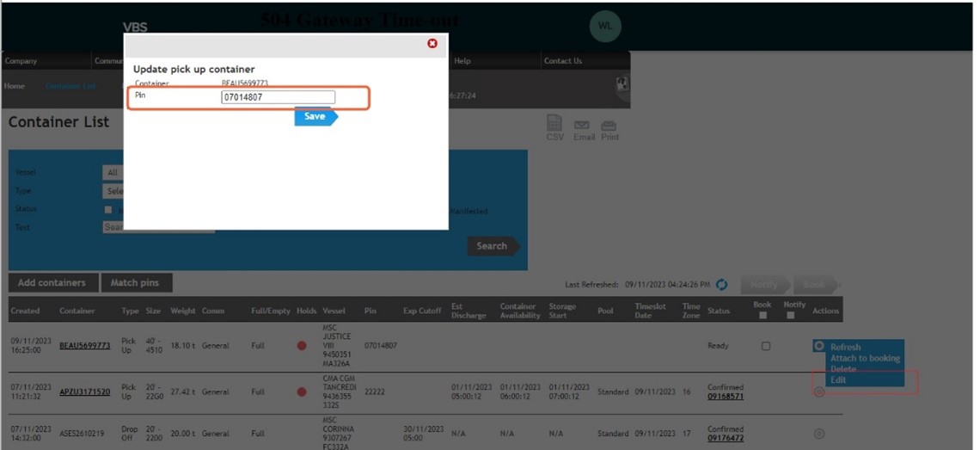The image size is (980, 450).
Task: Open actions gear for ASES2610219 row
Action: [818, 434]
